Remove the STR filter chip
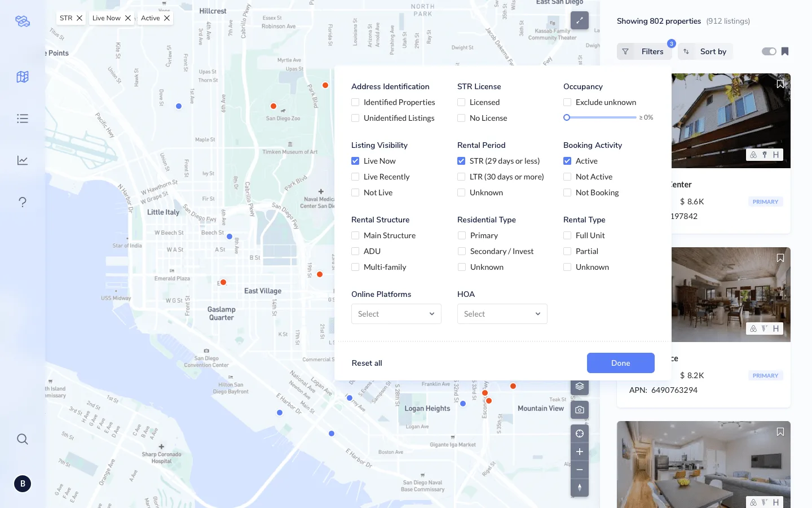Screen dimensions: 812x508 [80, 18]
